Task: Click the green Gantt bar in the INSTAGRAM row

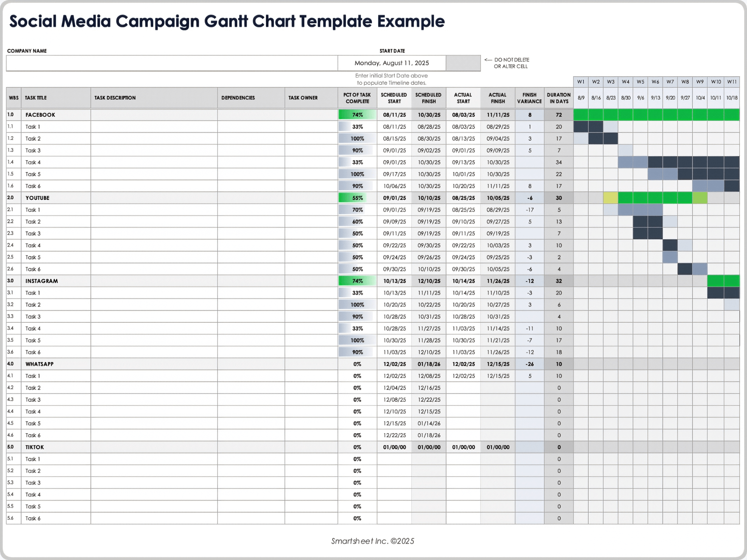Action: pos(724,281)
